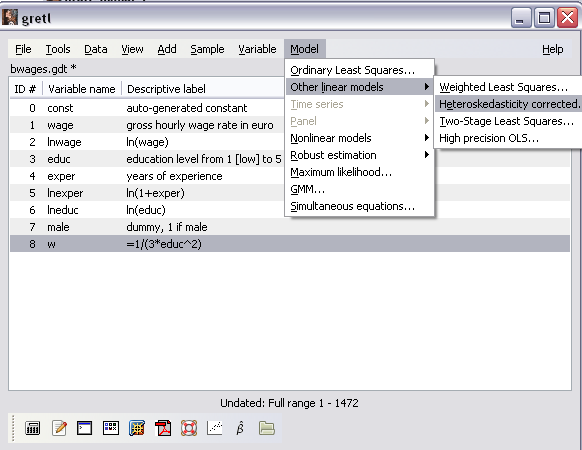The width and height of the screenshot is (582, 450).
Task: Open the command reference lifebuoy icon
Action: point(189,428)
